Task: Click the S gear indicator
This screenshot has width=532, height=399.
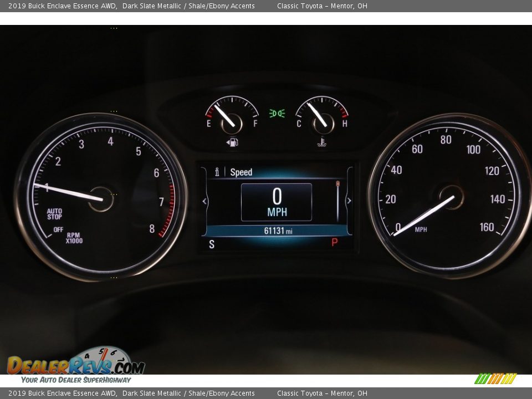Action: [x=212, y=244]
